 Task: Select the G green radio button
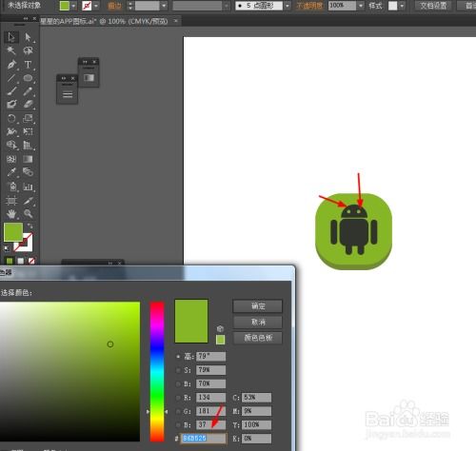pos(178,411)
